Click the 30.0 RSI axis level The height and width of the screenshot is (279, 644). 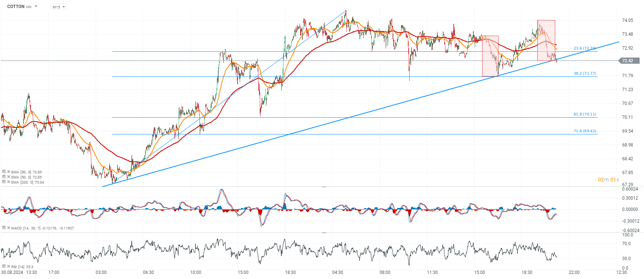click(626, 259)
